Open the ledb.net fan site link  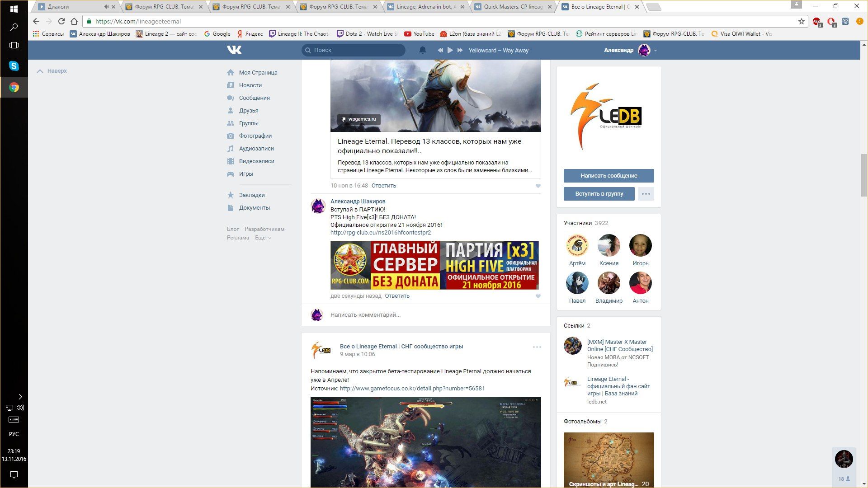coord(618,386)
